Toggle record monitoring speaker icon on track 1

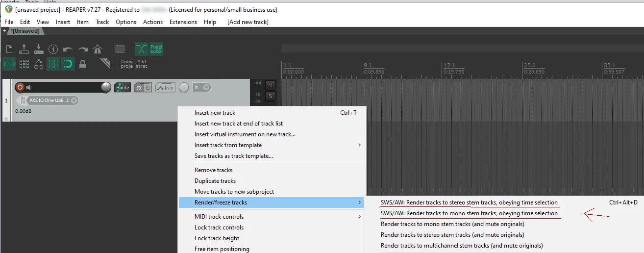tap(29, 87)
